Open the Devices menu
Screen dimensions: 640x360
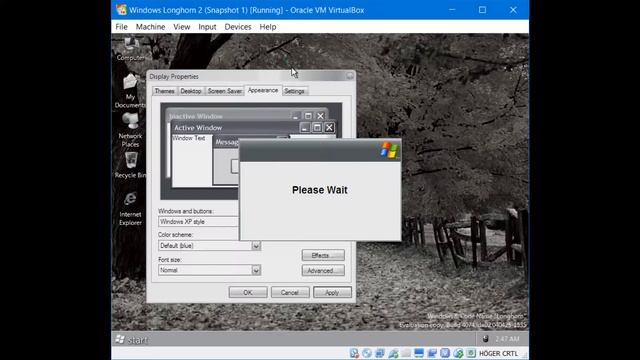point(238,27)
